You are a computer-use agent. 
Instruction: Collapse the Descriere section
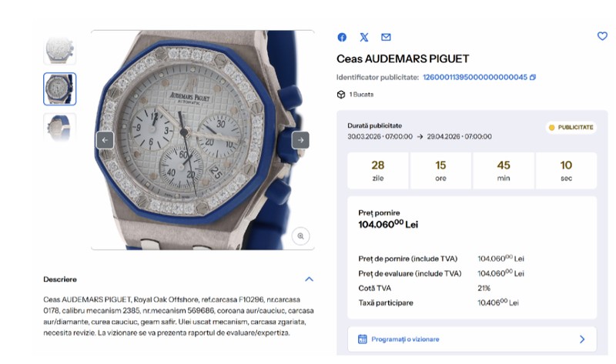point(310,279)
